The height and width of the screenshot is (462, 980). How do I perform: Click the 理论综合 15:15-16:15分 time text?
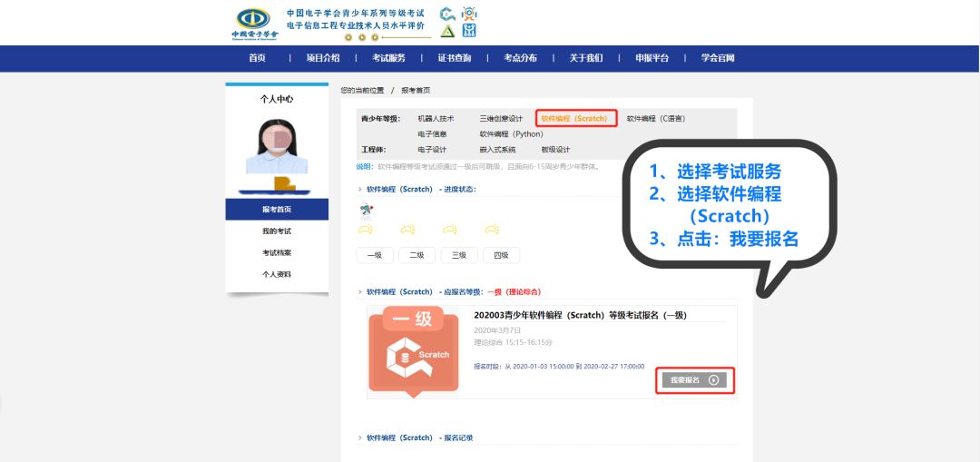coord(513,342)
